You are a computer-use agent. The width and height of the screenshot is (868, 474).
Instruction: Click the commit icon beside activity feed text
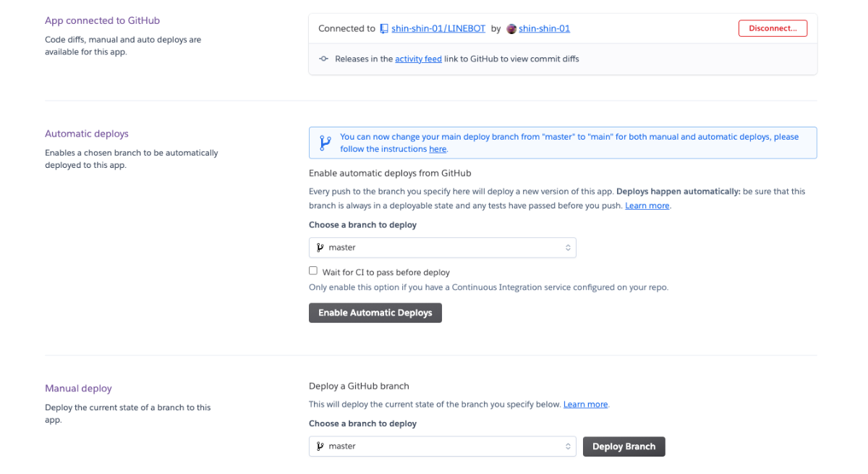(x=323, y=59)
